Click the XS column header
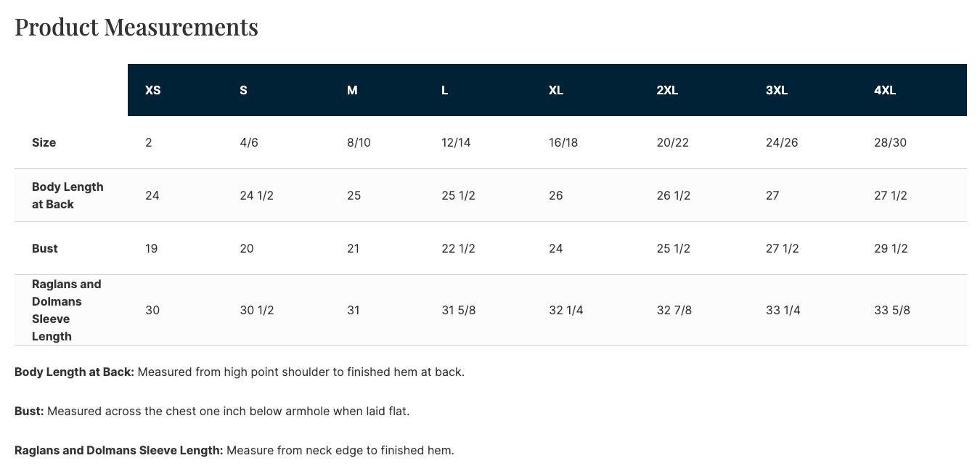 152,90
